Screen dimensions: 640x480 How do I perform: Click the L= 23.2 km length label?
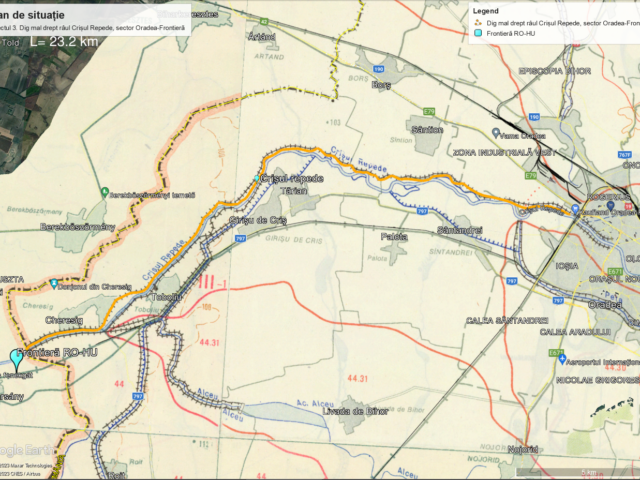(64, 41)
